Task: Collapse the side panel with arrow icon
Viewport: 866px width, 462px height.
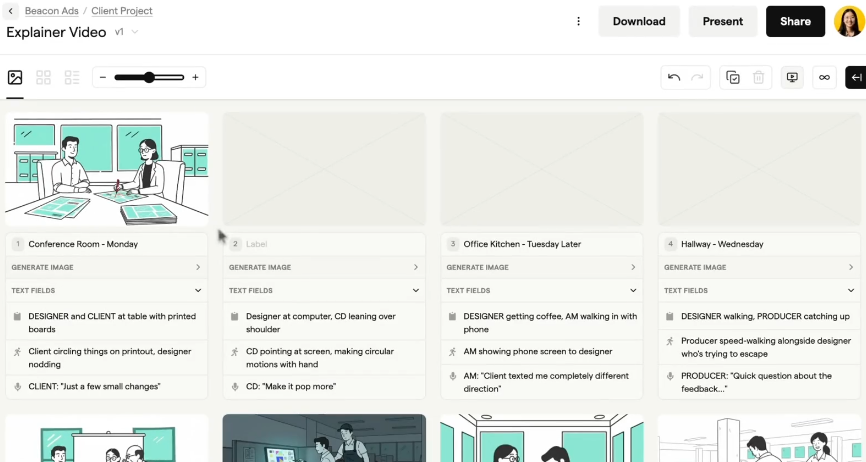Action: click(856, 77)
